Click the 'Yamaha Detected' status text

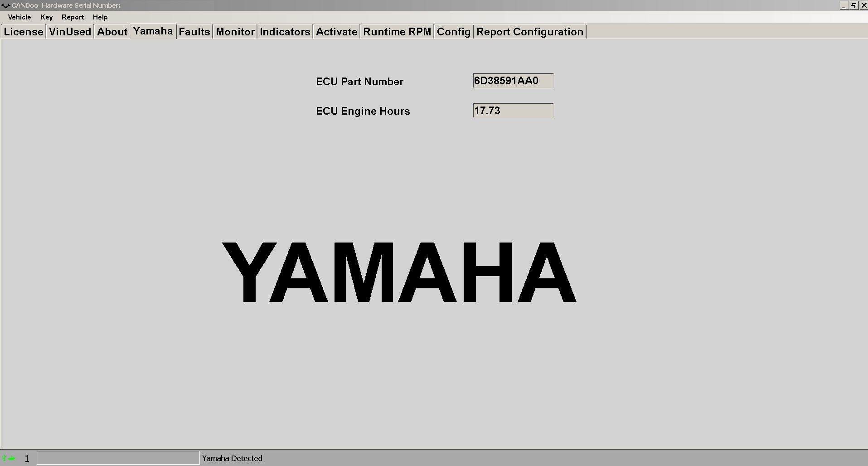232,458
